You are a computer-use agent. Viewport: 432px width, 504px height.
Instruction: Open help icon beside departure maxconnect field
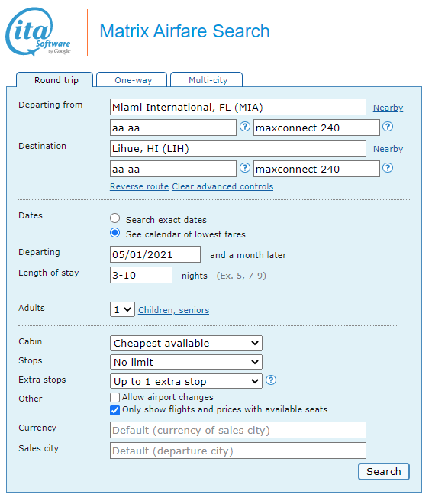pos(388,127)
